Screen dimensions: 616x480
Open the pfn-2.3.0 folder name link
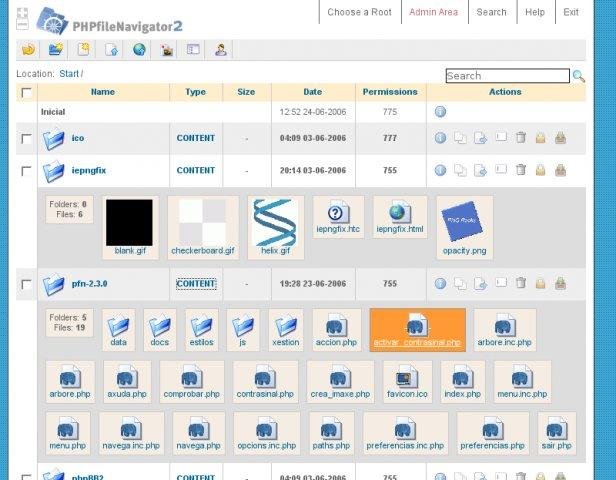90,284
